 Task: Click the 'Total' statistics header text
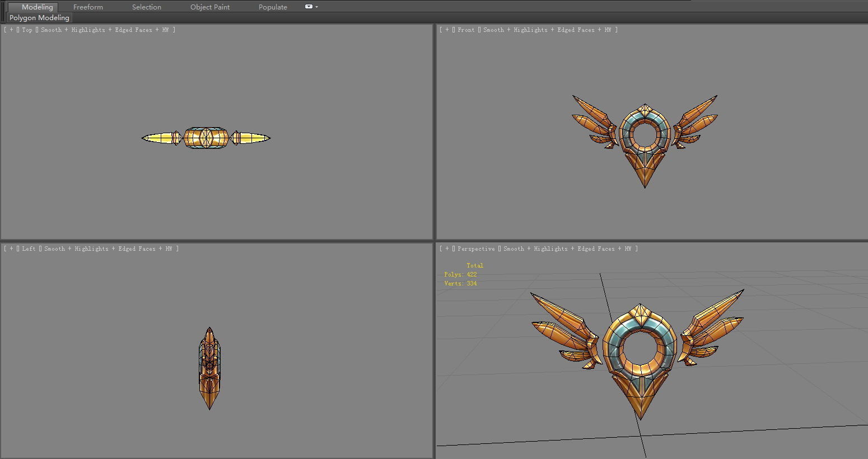475,265
